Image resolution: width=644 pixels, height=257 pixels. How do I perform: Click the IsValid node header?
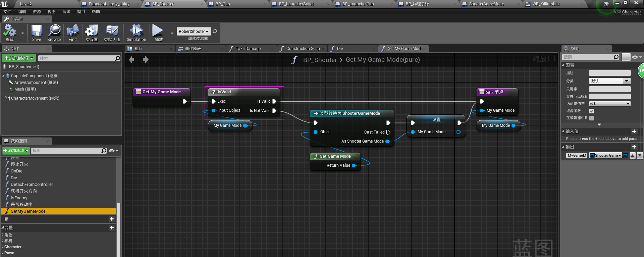[x=244, y=92]
